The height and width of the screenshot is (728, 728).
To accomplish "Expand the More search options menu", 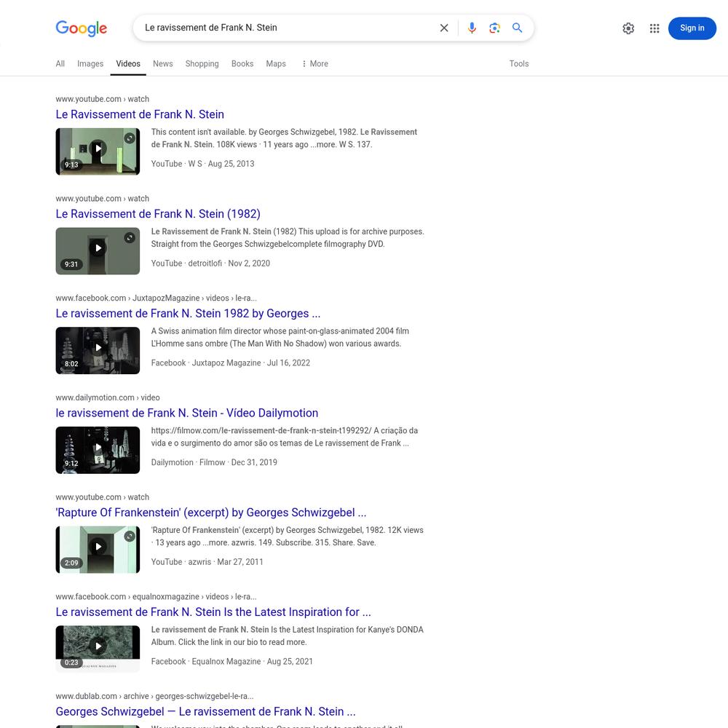I will point(314,63).
